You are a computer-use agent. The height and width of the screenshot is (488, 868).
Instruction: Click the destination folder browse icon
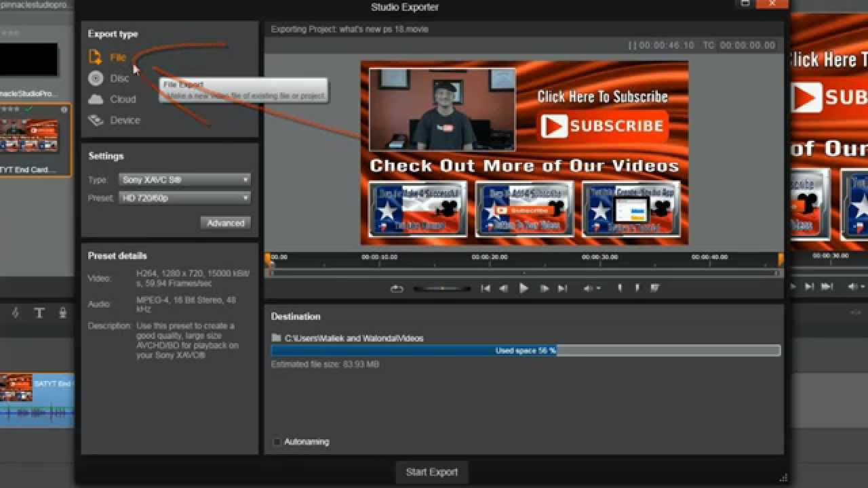(276, 338)
